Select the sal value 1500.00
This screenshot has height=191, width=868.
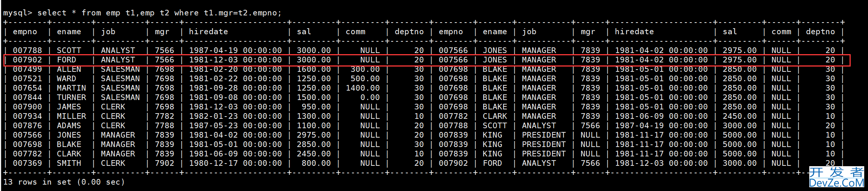point(314,97)
